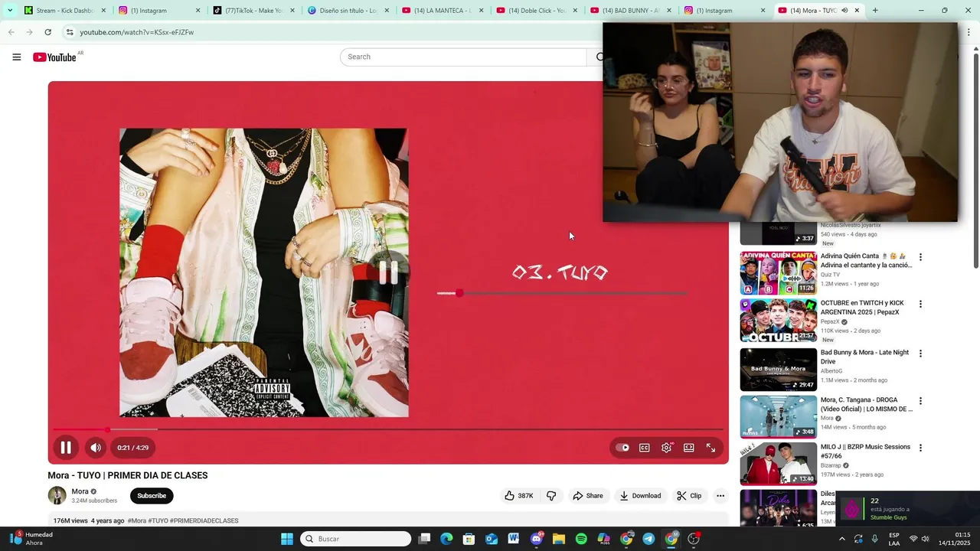Screen dimensions: 980x551
Task: Open the Windows Start menu
Action: [x=287, y=539]
